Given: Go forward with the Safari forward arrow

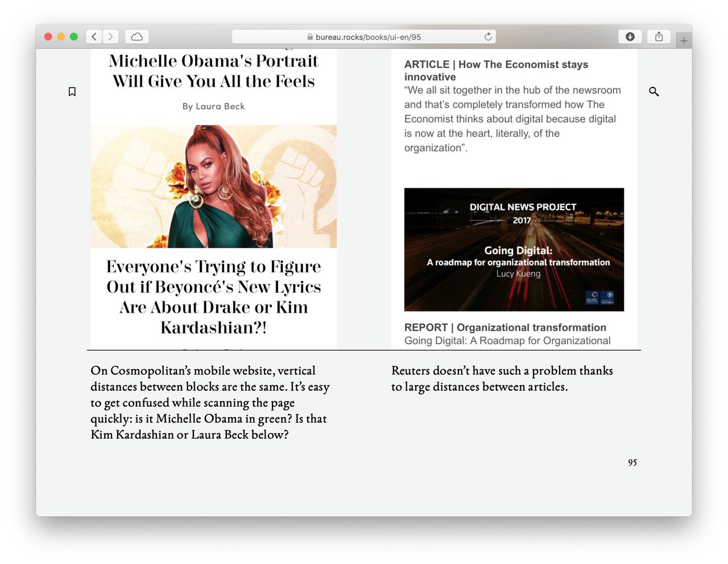Looking at the screenshot, I should tap(111, 36).
